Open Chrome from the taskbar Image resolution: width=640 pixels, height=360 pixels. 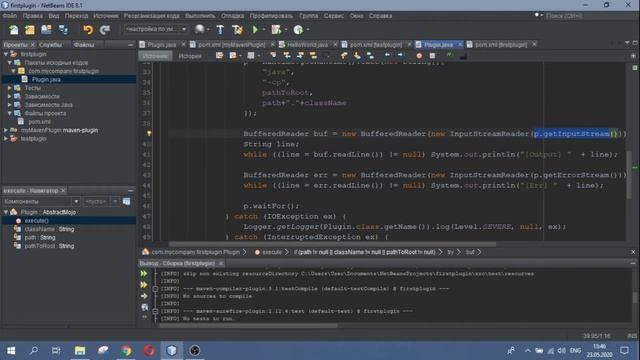(126, 350)
